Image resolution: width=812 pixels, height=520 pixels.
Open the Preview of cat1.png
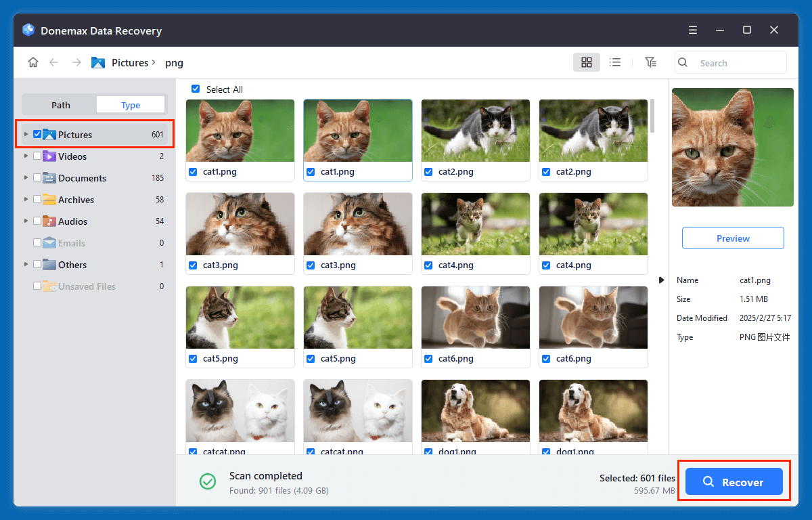tap(733, 238)
